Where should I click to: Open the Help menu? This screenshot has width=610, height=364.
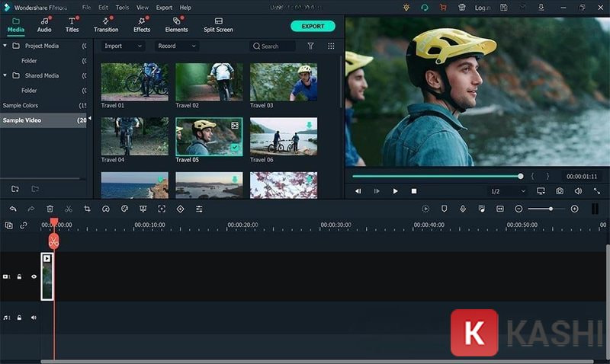185,8
